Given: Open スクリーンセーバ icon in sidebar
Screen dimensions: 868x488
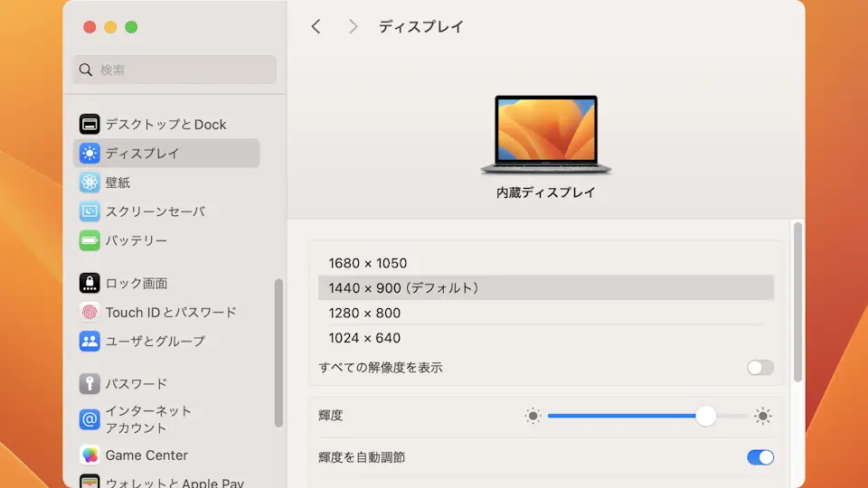Looking at the screenshot, I should pos(90,211).
